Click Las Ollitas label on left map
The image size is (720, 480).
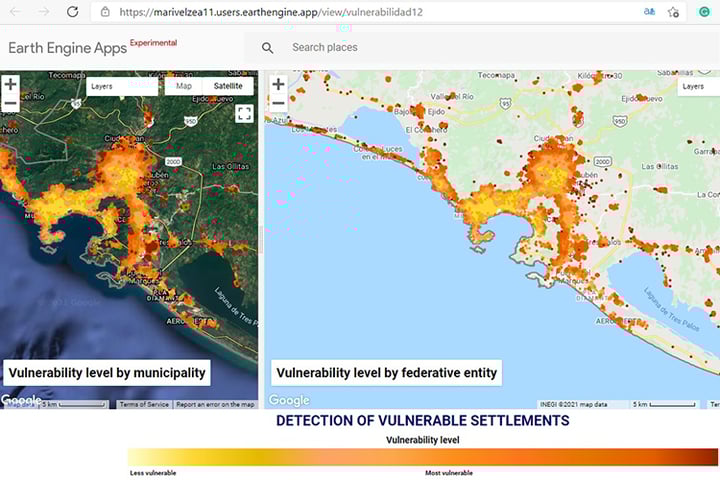pos(231,166)
